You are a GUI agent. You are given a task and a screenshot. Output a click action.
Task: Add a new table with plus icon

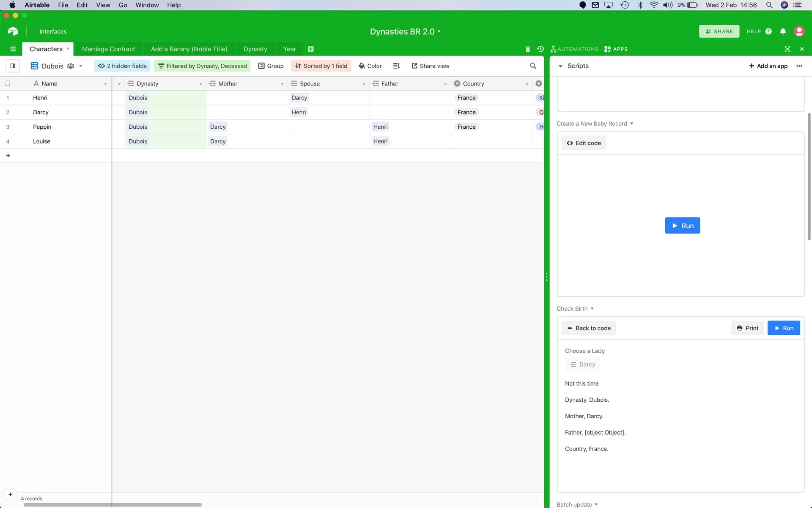click(311, 49)
